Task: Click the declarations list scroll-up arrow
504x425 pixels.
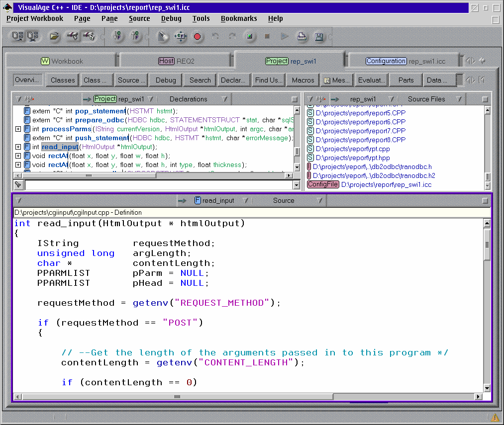Action: coord(297,111)
